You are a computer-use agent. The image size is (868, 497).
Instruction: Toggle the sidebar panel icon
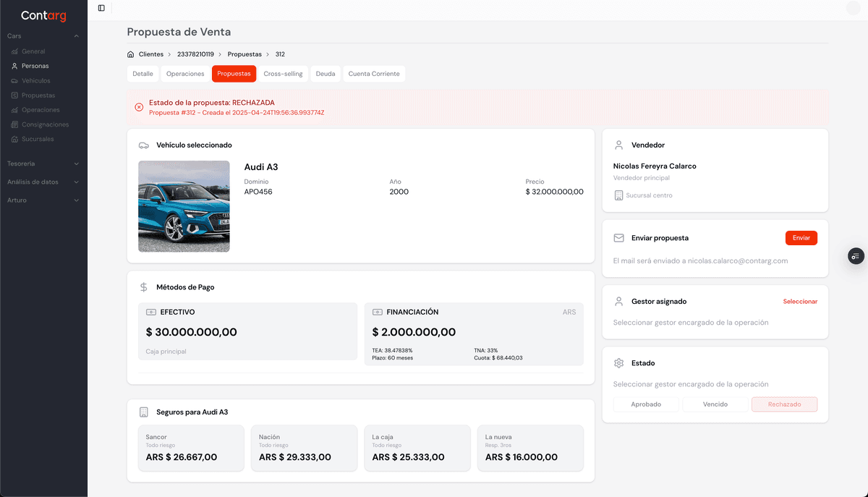[101, 8]
